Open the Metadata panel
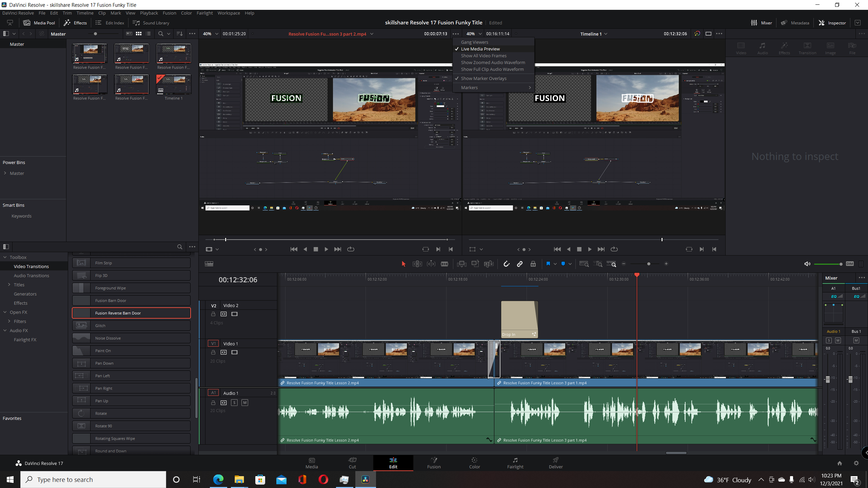 (x=795, y=23)
